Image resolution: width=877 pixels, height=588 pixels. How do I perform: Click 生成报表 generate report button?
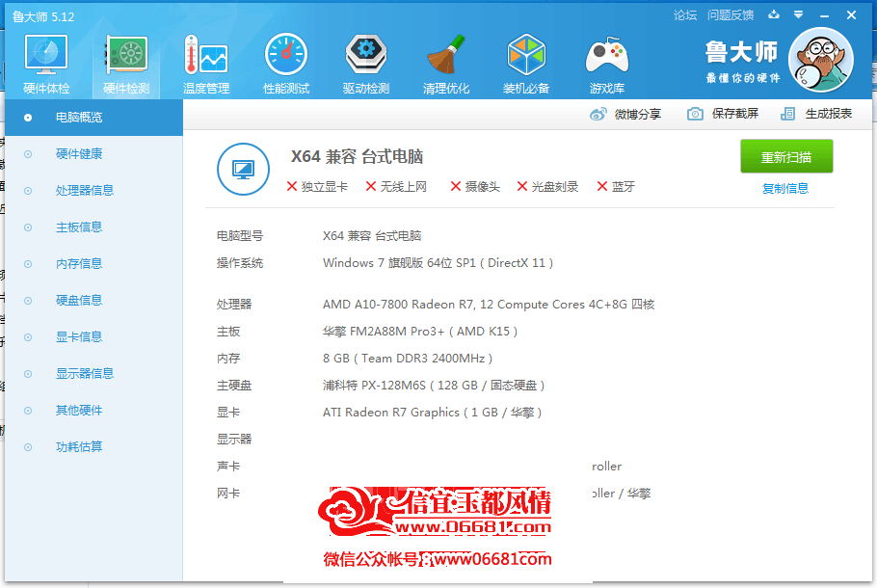tap(816, 114)
